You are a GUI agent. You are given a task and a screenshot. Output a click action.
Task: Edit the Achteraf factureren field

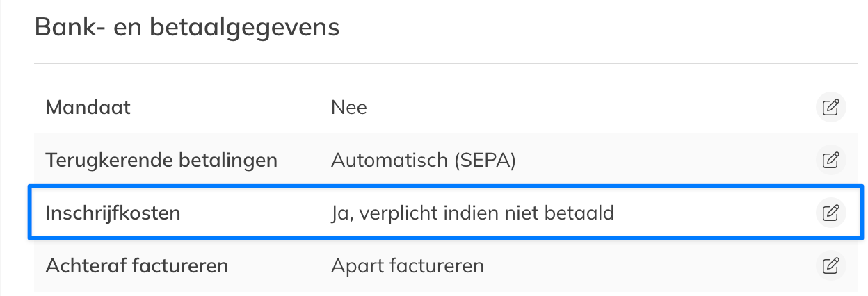(830, 265)
